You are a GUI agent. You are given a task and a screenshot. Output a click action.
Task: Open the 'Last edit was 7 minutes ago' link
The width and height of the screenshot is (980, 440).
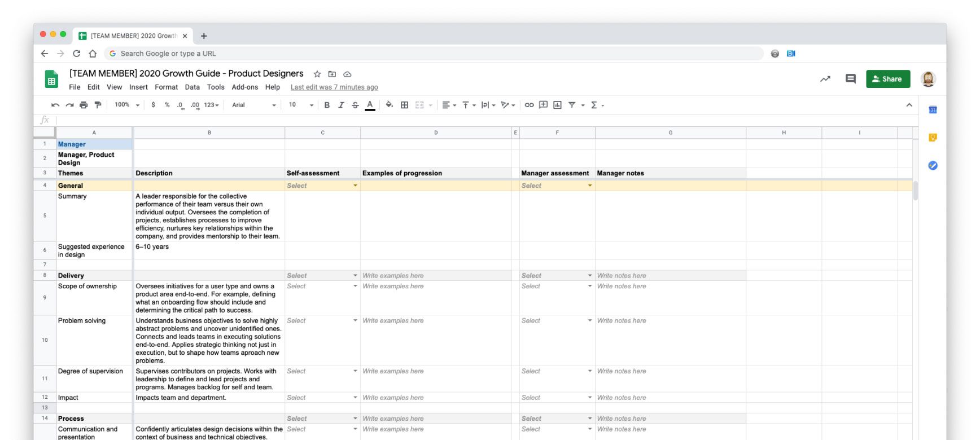334,87
